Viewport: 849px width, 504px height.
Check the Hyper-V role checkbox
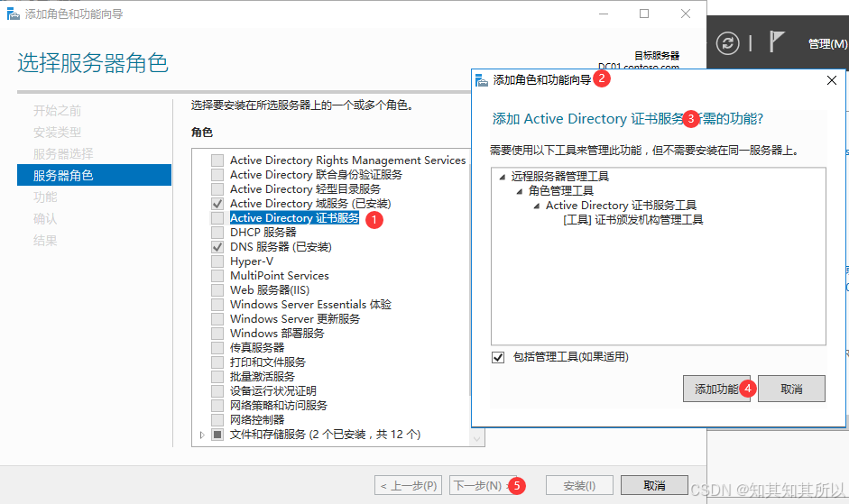(x=217, y=261)
